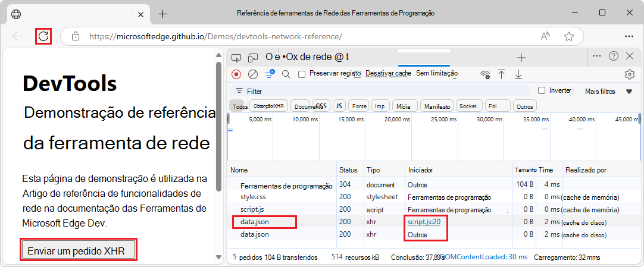Tick the Inverter checkbox
This screenshot has height=267, width=644.
pos(542,90)
